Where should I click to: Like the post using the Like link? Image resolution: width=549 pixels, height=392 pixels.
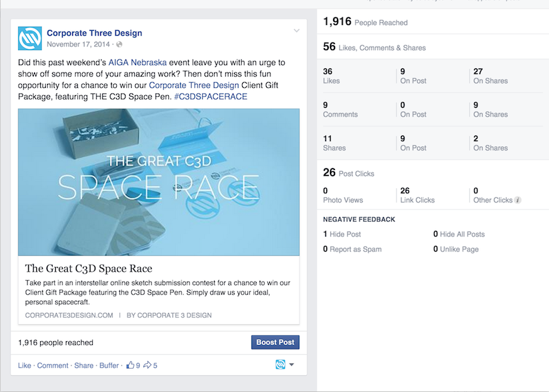[24, 366]
